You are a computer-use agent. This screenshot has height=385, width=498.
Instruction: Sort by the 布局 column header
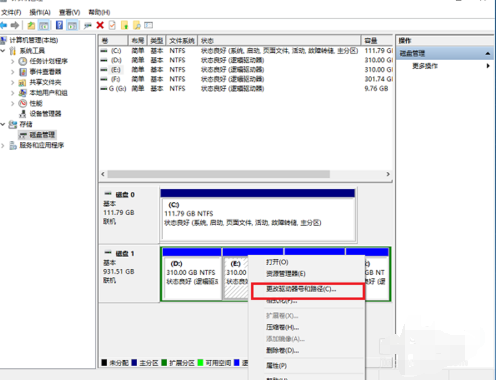click(138, 41)
